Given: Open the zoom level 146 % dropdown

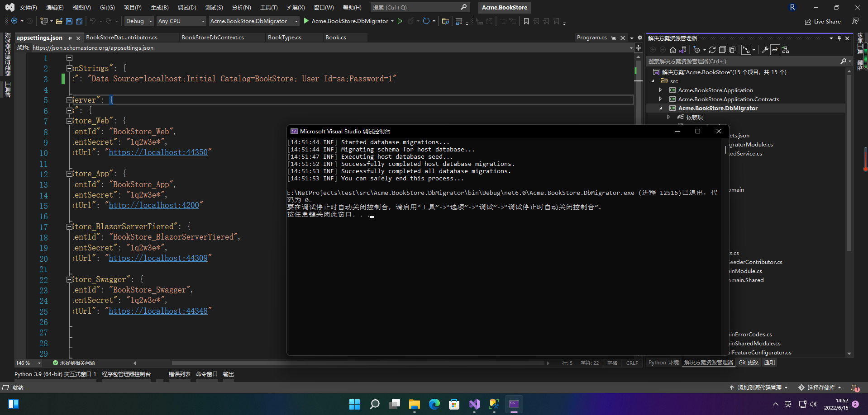Looking at the screenshot, I should (x=39, y=363).
